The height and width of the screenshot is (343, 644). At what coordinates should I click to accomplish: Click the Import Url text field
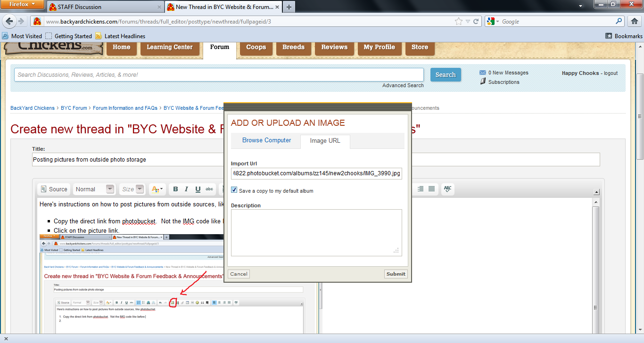[x=316, y=173]
